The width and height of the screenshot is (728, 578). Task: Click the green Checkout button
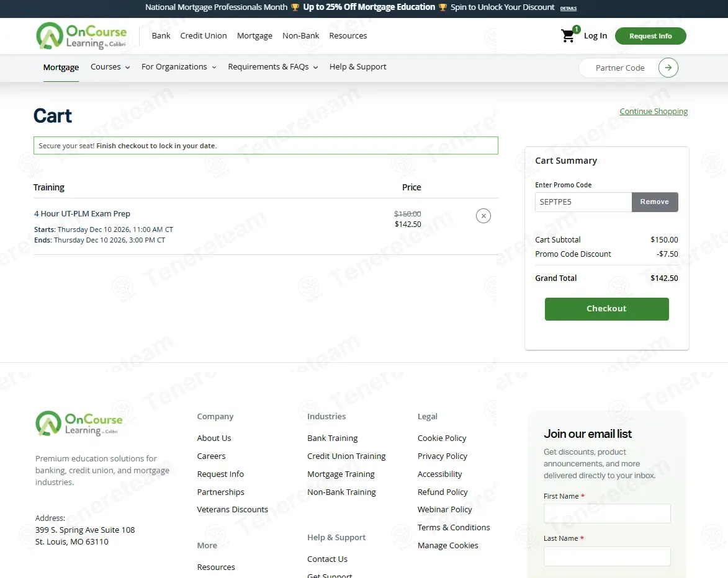click(x=606, y=308)
